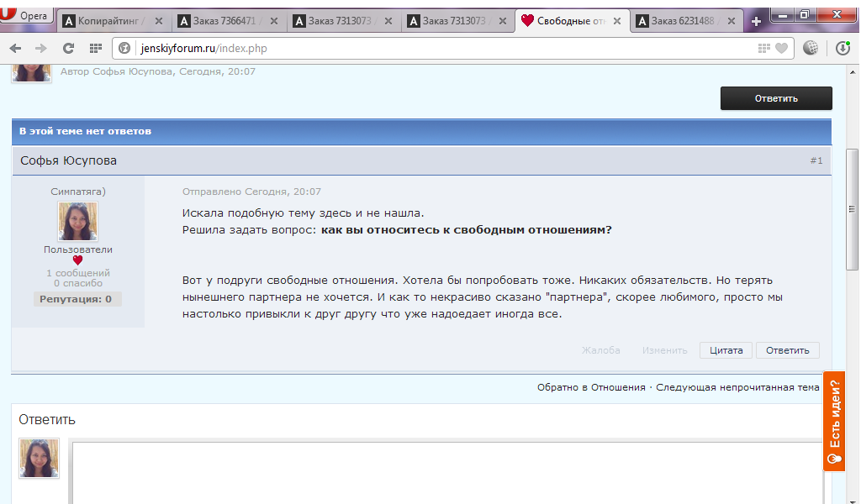Screen dimensions: 861x504
Task: Go back to previous page
Action: [15, 48]
